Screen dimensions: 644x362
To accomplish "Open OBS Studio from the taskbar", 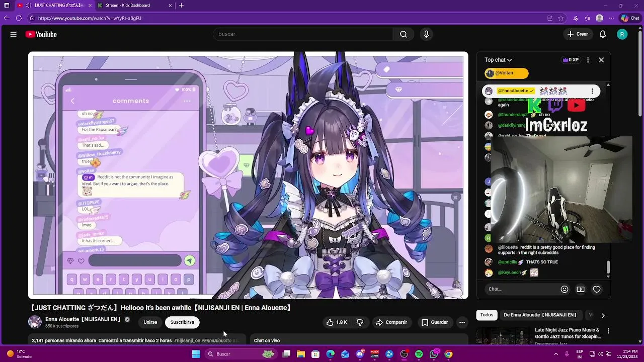I will click(x=404, y=354).
